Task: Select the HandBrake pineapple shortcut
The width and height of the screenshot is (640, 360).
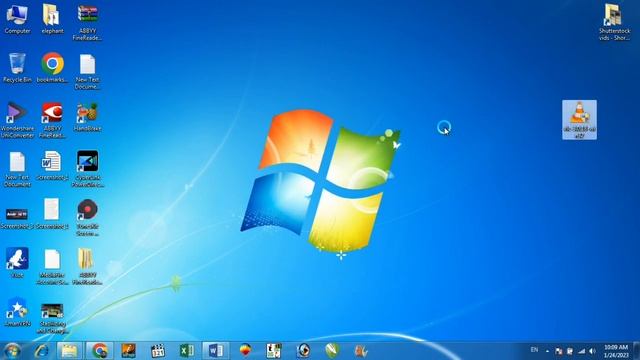Action: (87, 117)
